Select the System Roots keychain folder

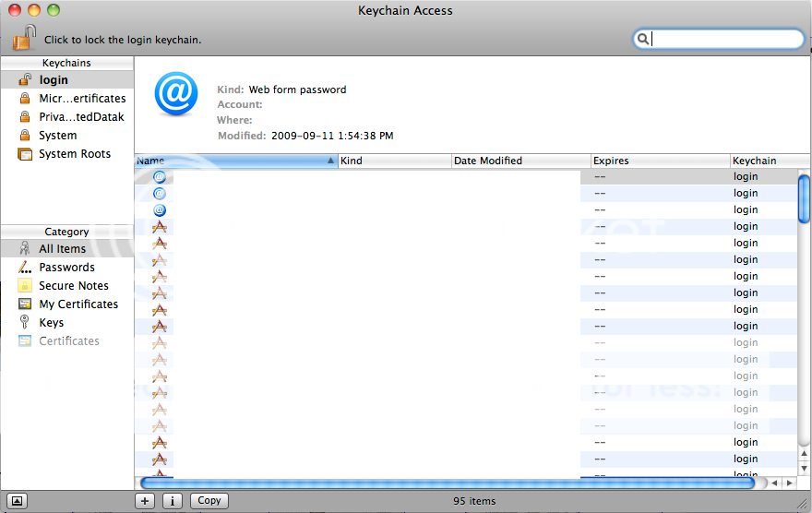(x=74, y=154)
